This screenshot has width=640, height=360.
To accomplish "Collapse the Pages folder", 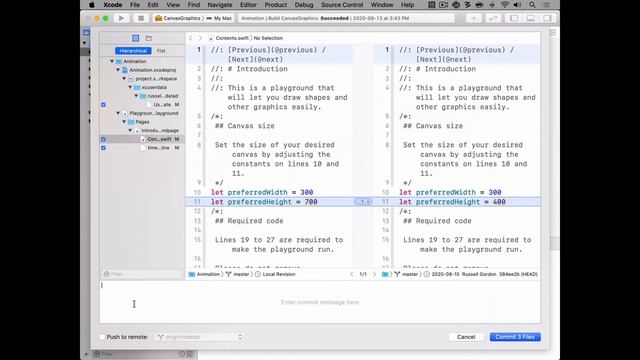I will (124, 122).
